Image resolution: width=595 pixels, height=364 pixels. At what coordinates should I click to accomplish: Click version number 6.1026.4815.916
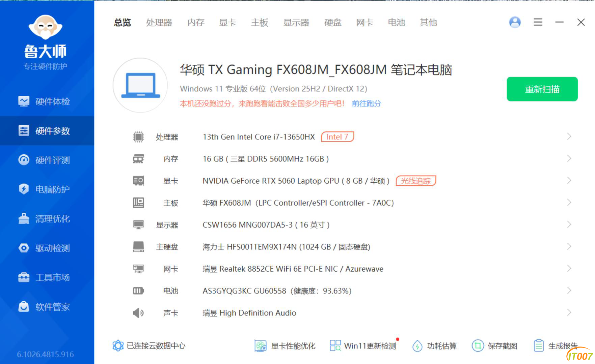coord(45,354)
